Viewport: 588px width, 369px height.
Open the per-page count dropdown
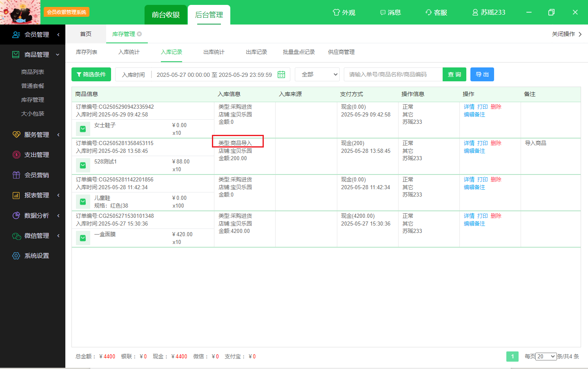[546, 356]
